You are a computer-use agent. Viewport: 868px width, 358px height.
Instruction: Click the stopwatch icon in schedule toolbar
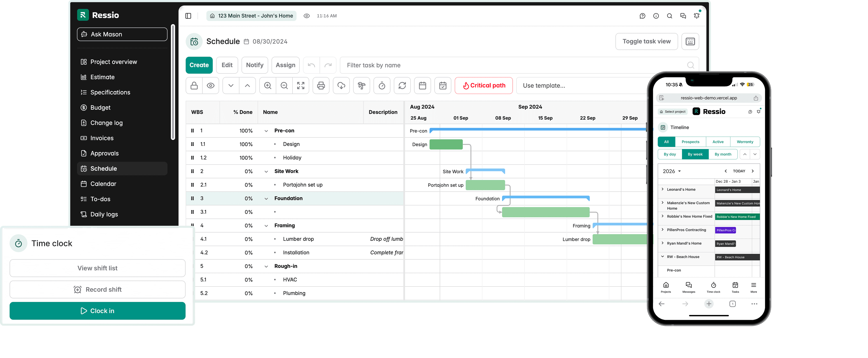pos(382,86)
